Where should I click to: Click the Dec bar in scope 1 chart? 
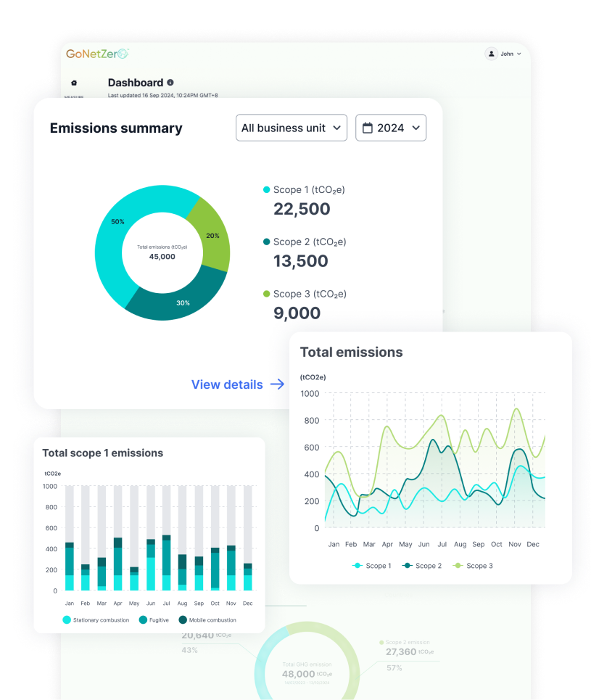click(x=248, y=577)
